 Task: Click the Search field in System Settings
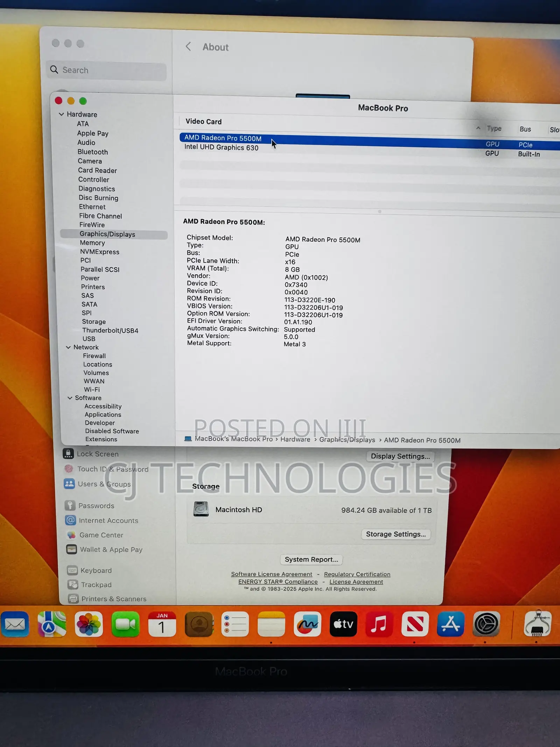pos(106,70)
